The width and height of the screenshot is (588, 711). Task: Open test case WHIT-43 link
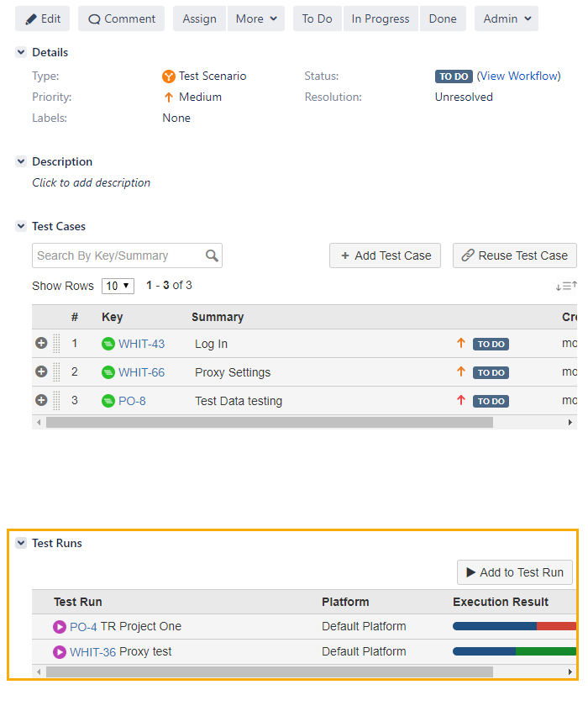pyautogui.click(x=141, y=345)
